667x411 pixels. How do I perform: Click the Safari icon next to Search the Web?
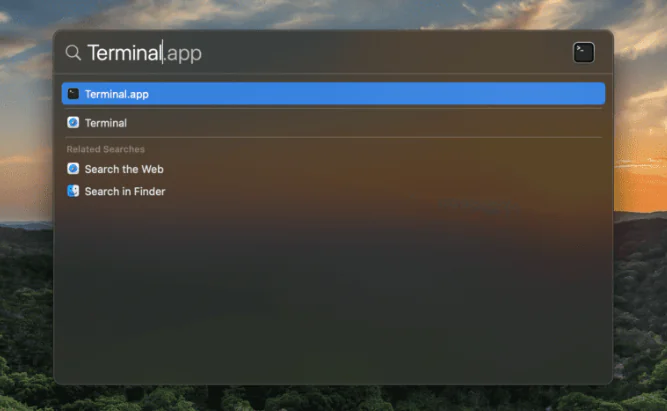click(73, 169)
